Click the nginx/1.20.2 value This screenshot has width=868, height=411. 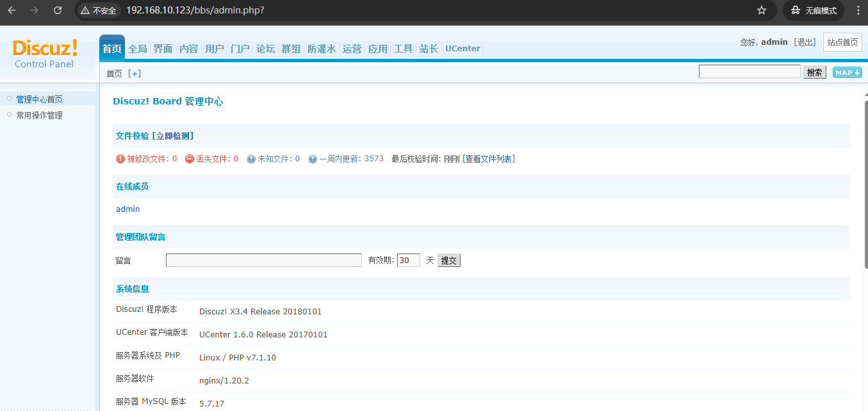tap(224, 381)
